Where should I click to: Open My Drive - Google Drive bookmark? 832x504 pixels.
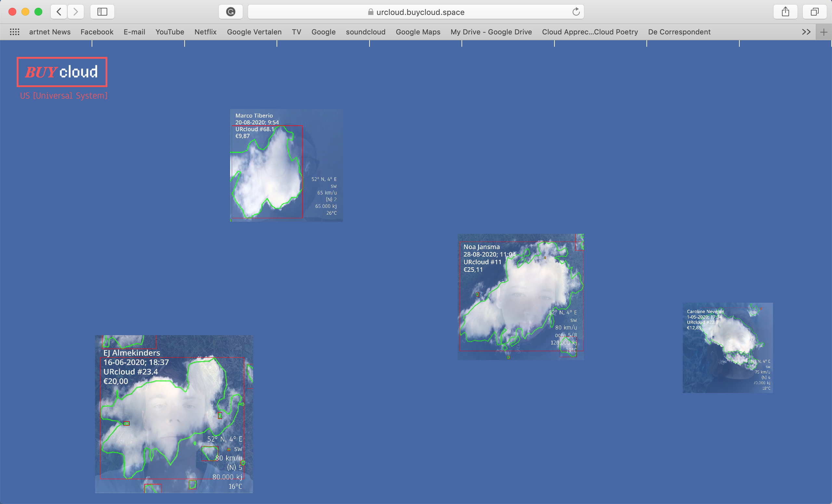(491, 32)
